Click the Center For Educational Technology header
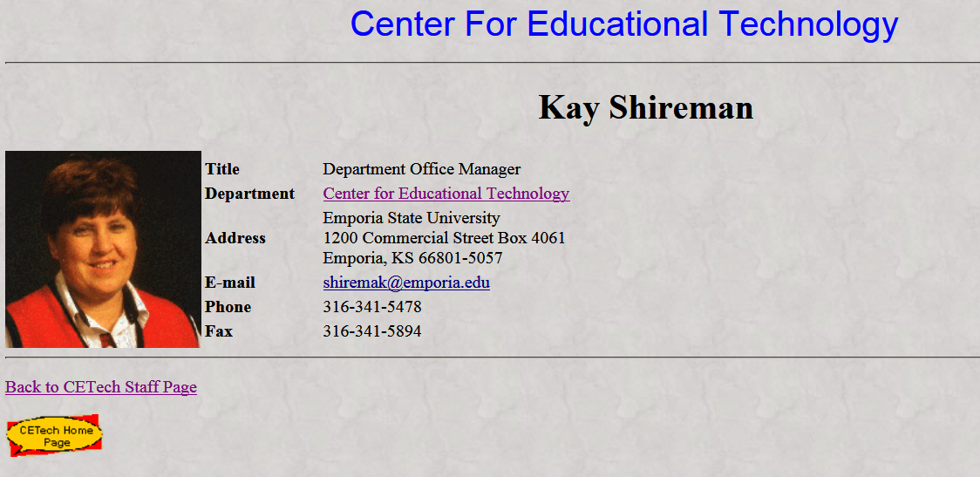980x477 pixels. coord(623,24)
